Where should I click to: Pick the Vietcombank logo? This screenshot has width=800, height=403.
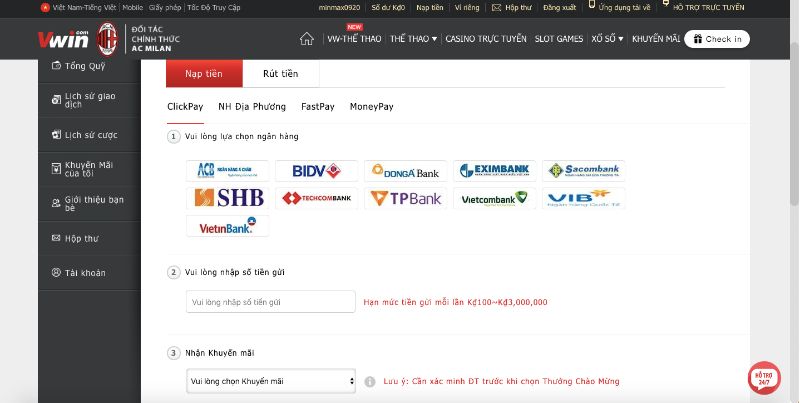[494, 198]
